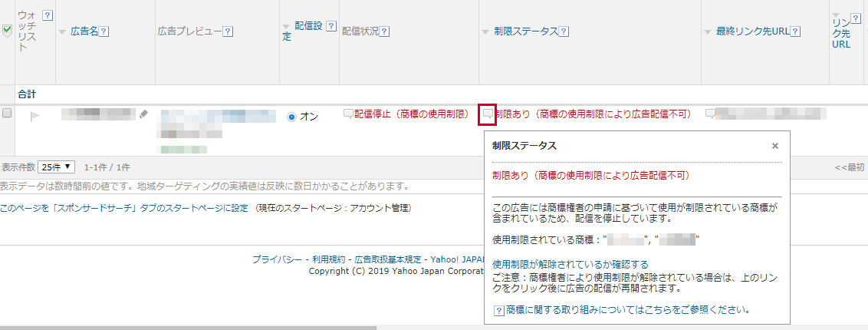Screen dimensions: 868x330
Task: Sort by the 広告名 column arrow
Action: pyautogui.click(x=62, y=31)
